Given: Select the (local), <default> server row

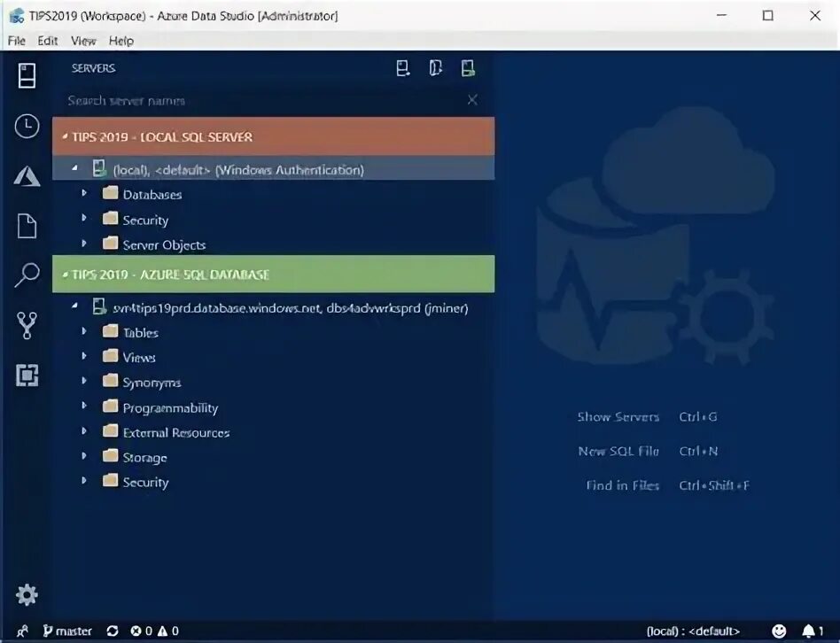Looking at the screenshot, I should tap(273, 169).
